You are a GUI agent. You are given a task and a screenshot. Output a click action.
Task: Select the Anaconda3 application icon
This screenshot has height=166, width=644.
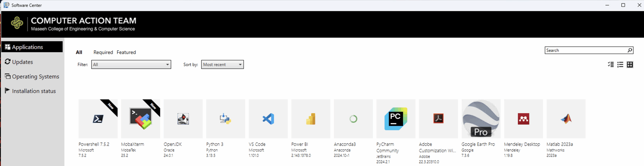point(353,119)
